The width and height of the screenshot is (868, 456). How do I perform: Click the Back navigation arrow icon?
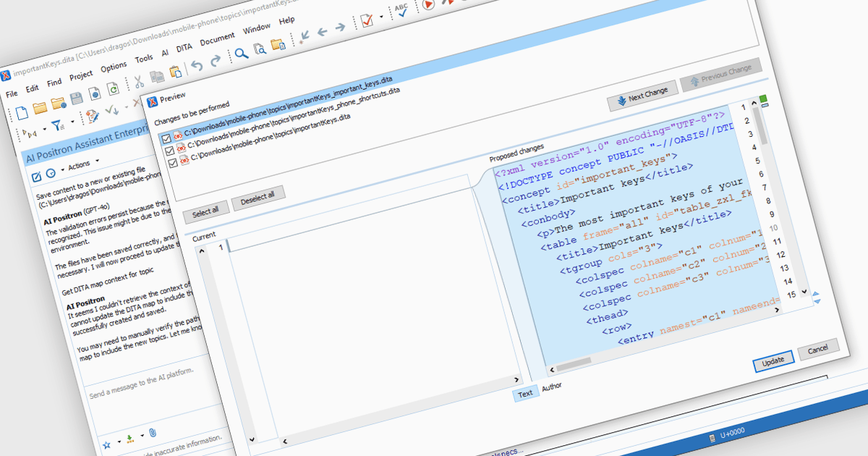(x=322, y=33)
